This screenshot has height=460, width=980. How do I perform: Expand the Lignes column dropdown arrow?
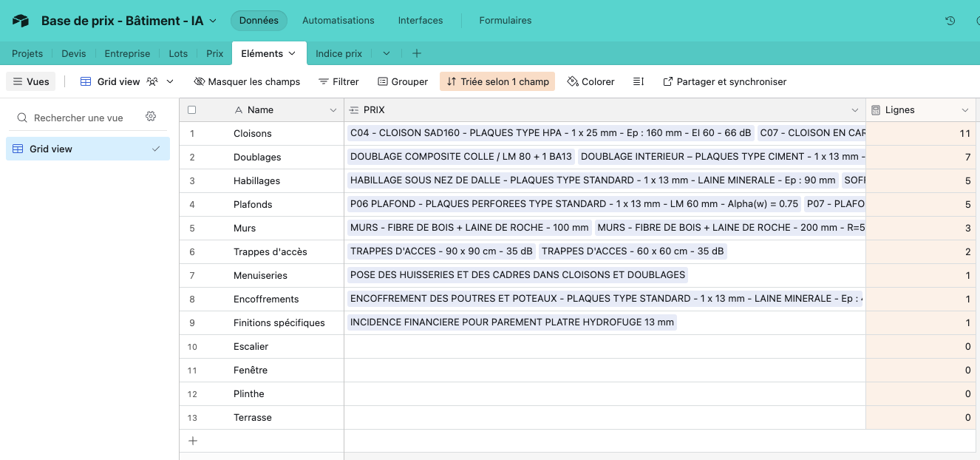pos(964,110)
